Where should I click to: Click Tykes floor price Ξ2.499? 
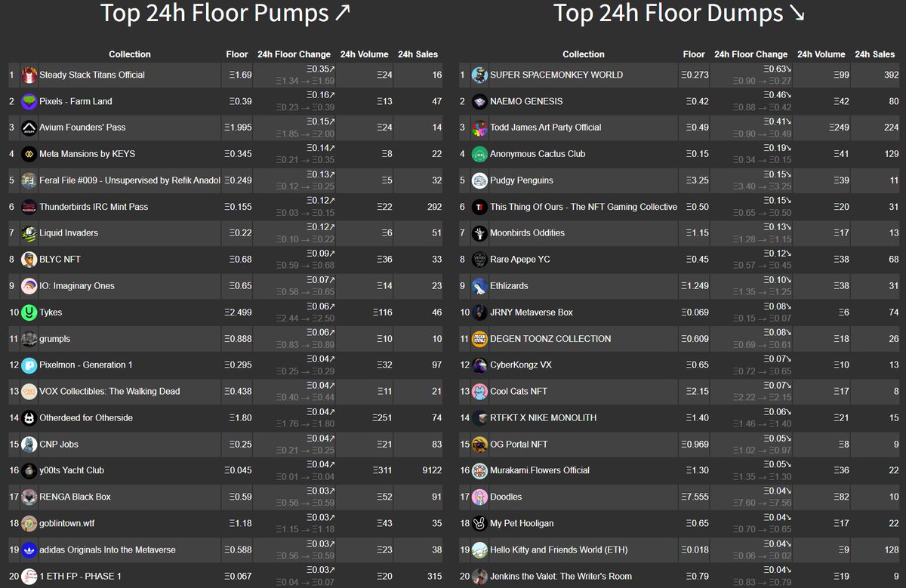[238, 312]
